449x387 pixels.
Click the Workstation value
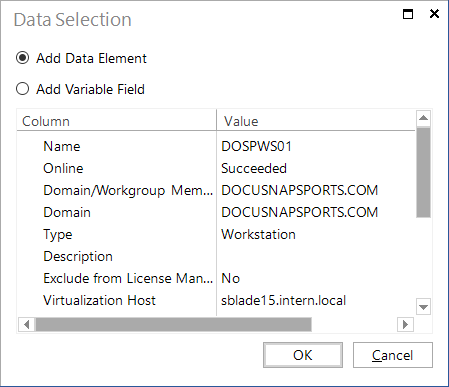(258, 234)
